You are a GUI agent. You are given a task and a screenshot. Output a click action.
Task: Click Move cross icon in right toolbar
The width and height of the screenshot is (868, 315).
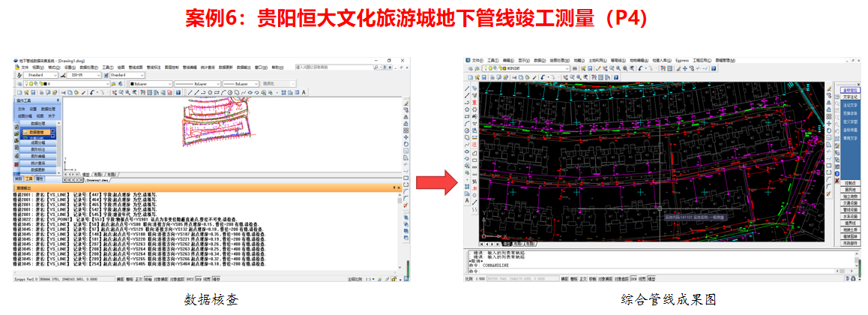(685, 68)
